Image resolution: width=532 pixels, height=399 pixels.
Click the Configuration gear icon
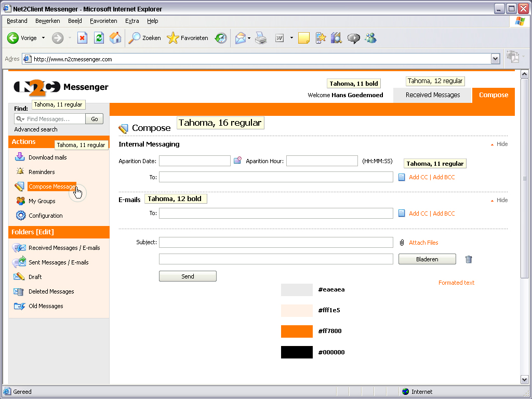pyautogui.click(x=21, y=216)
